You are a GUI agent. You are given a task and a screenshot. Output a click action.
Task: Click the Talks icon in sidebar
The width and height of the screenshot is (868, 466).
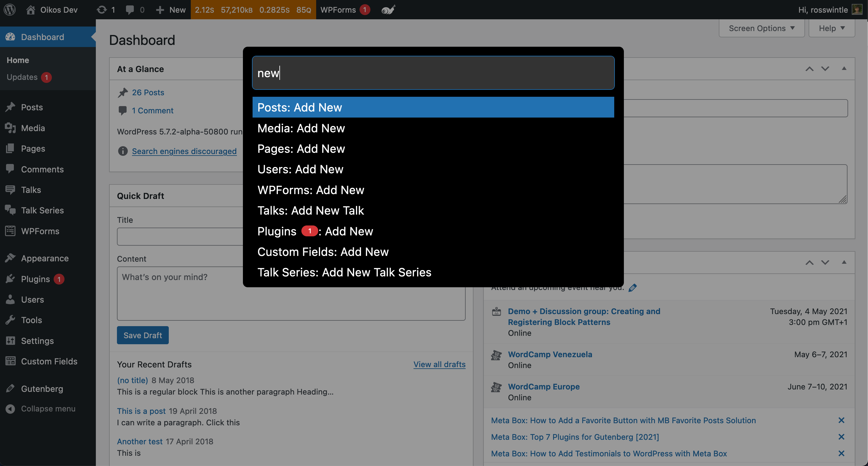click(x=11, y=189)
